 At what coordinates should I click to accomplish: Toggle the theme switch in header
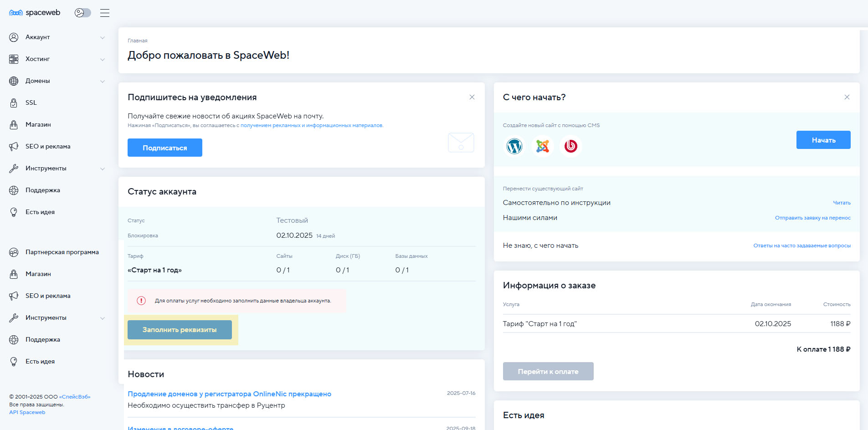coord(83,13)
